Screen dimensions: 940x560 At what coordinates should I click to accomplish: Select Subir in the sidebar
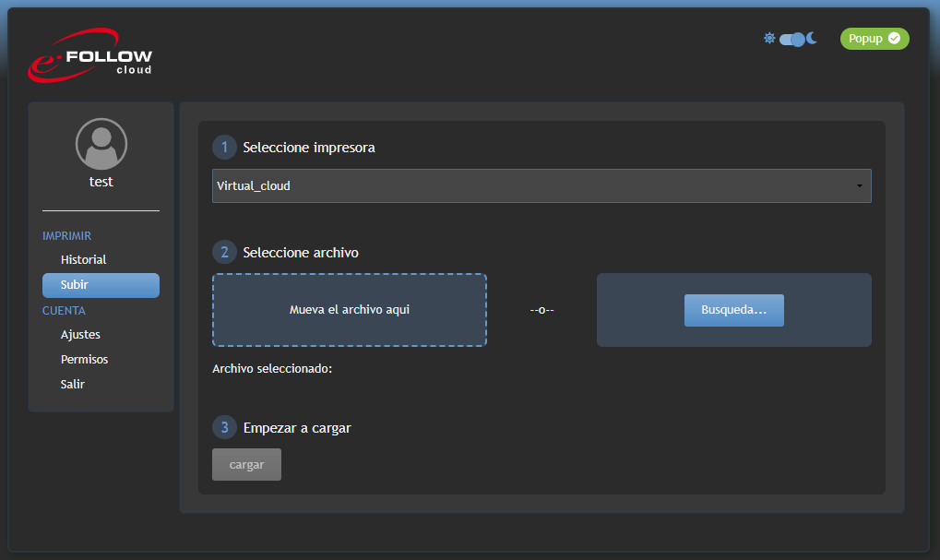point(101,285)
